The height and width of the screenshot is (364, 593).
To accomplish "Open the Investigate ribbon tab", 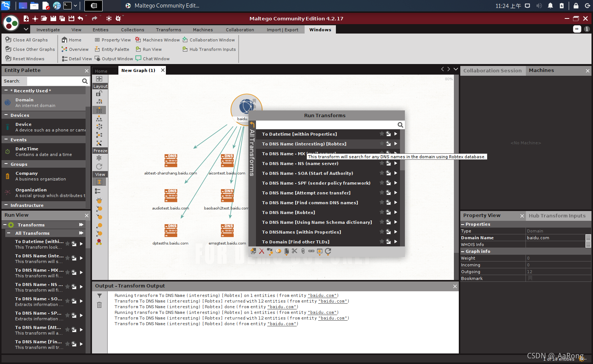I will (x=48, y=30).
